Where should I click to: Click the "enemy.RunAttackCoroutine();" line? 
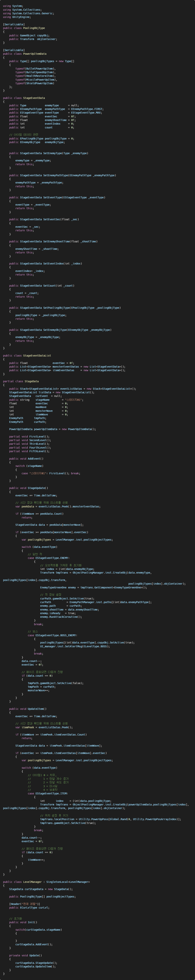pos(61,617)
